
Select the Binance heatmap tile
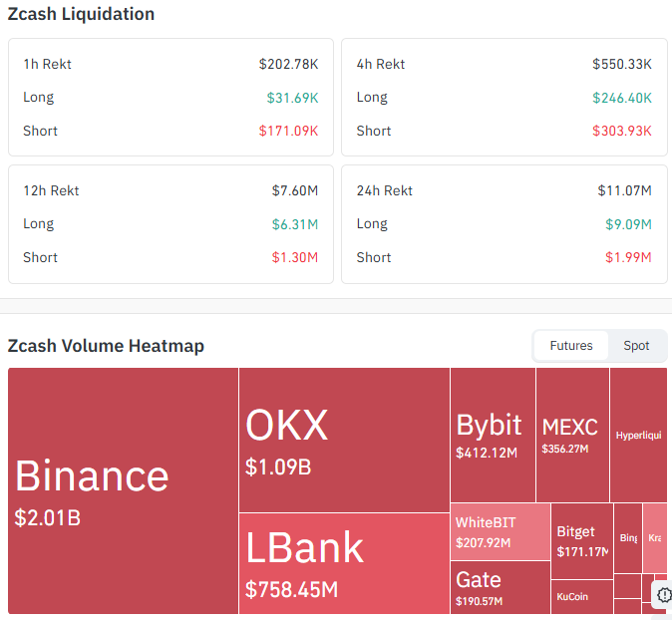(x=123, y=490)
